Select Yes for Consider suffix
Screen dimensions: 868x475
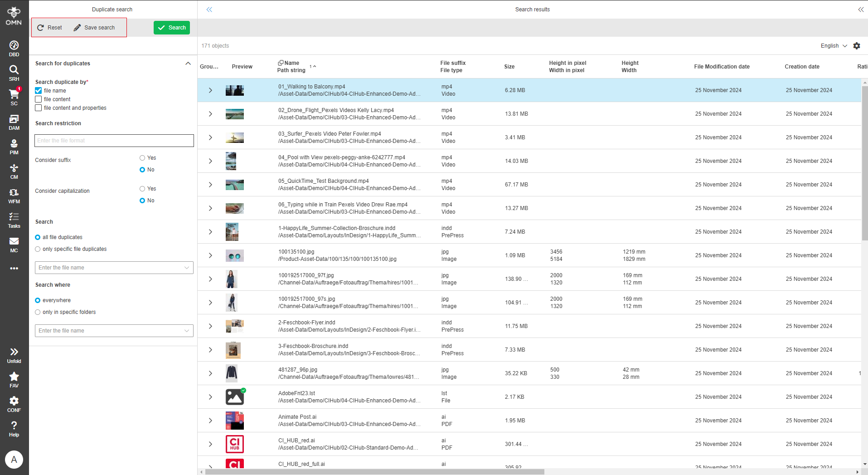142,157
